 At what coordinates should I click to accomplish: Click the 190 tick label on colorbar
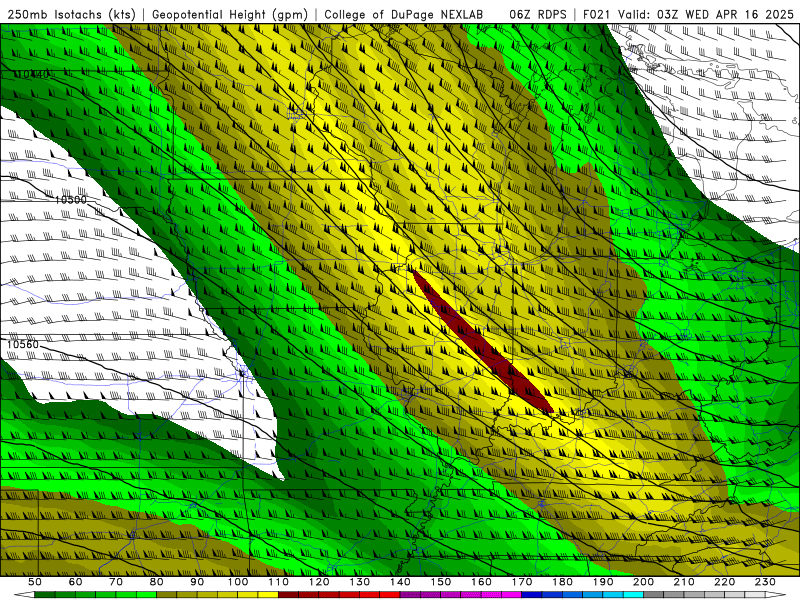pyautogui.click(x=603, y=582)
